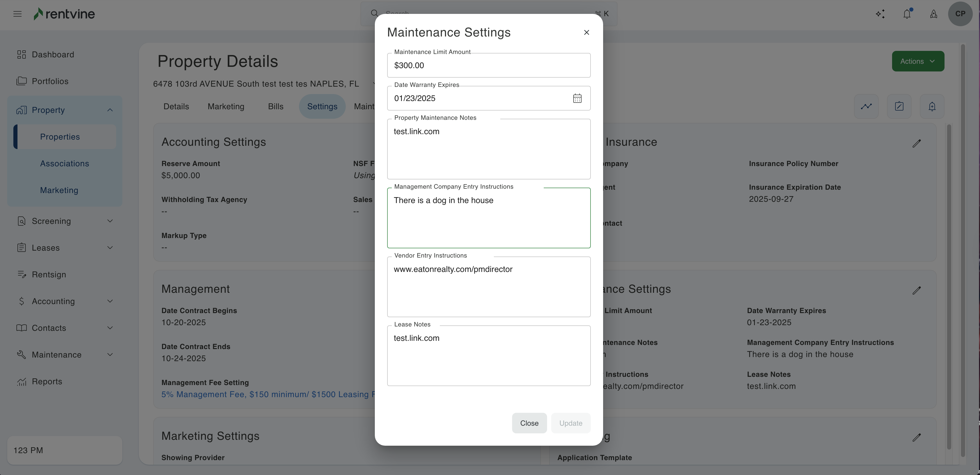Viewport: 980px width, 475px height.
Task: Open the AI sparkle assistant icon
Action: coord(880,14)
